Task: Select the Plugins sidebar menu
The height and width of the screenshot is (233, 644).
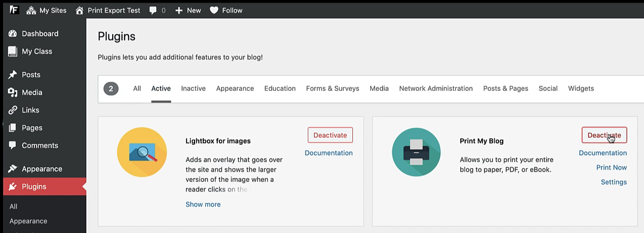Action: point(44,187)
